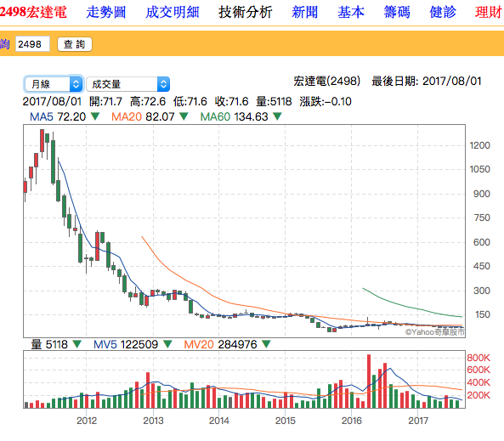Click the green MA60 line on price chart
The height and width of the screenshot is (441, 504).
click(405, 307)
